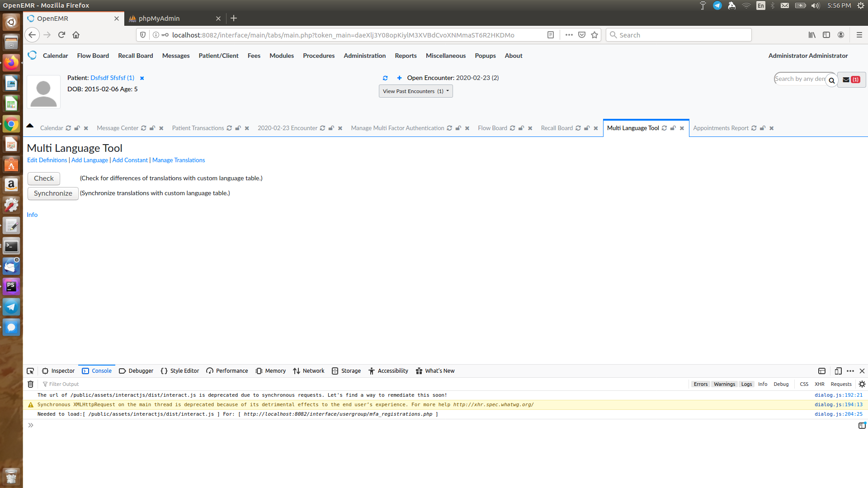Toggle lock on the Calendar tab
The width and height of the screenshot is (868, 488).
coord(77,128)
